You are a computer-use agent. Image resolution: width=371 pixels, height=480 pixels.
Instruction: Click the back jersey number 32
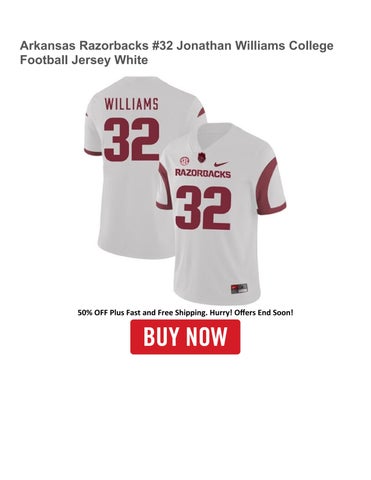pyautogui.click(x=131, y=139)
